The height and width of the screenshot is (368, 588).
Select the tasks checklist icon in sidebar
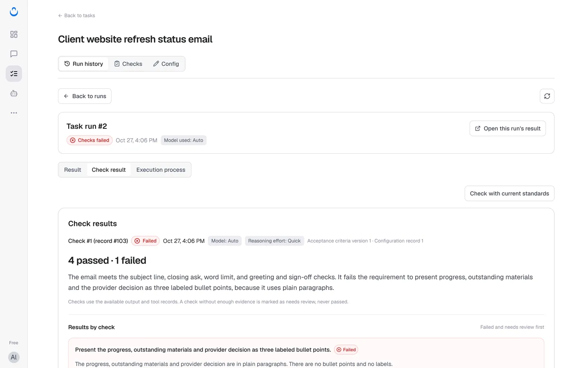coord(14,74)
